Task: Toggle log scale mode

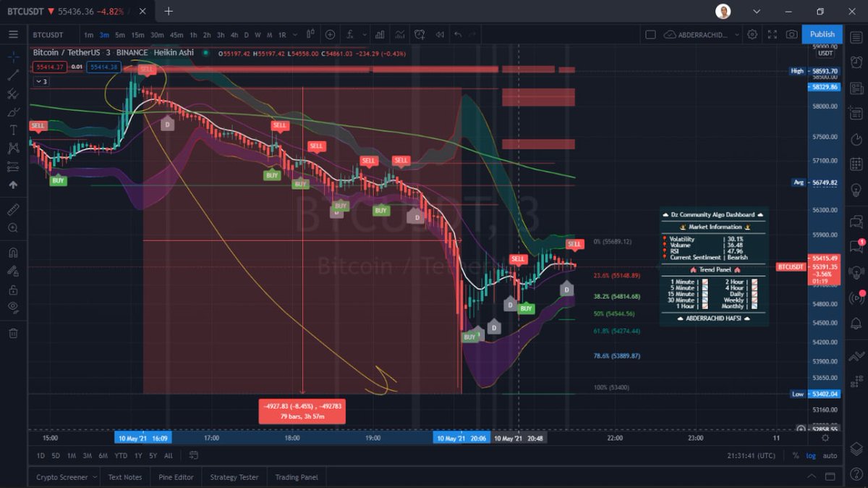Action: point(812,455)
